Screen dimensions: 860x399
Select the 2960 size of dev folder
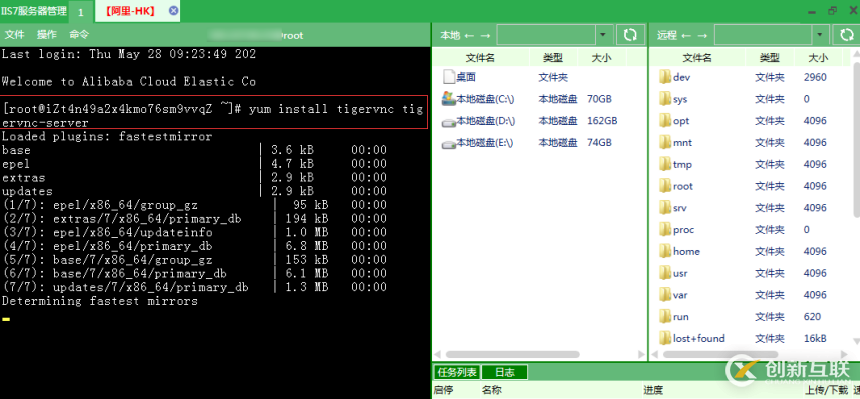[x=815, y=77]
